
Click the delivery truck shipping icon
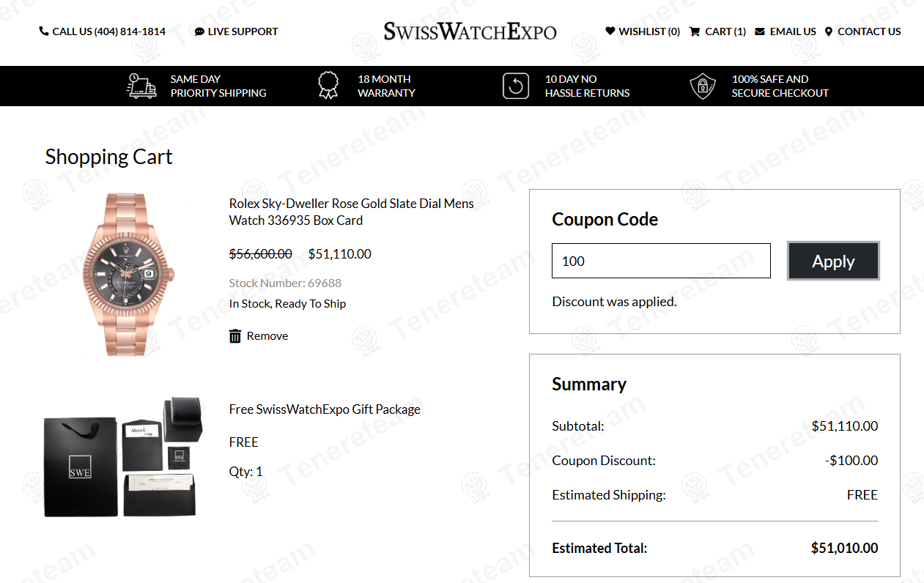click(x=141, y=86)
